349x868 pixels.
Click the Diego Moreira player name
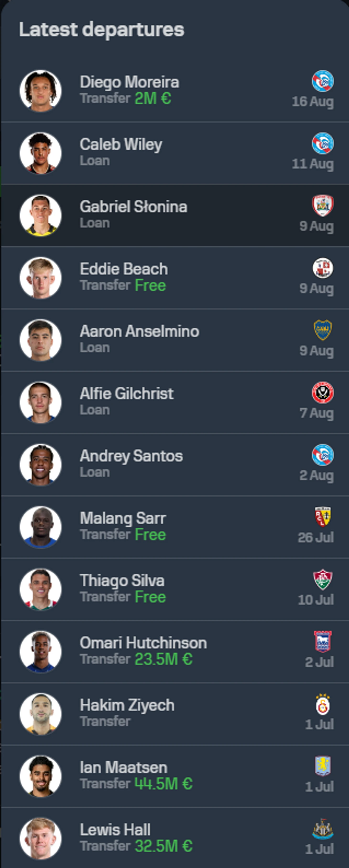click(x=129, y=82)
